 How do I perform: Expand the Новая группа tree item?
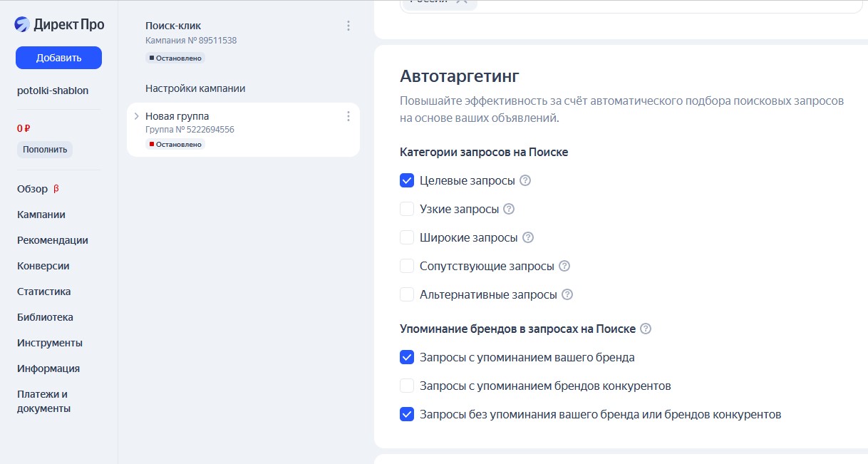(136, 116)
